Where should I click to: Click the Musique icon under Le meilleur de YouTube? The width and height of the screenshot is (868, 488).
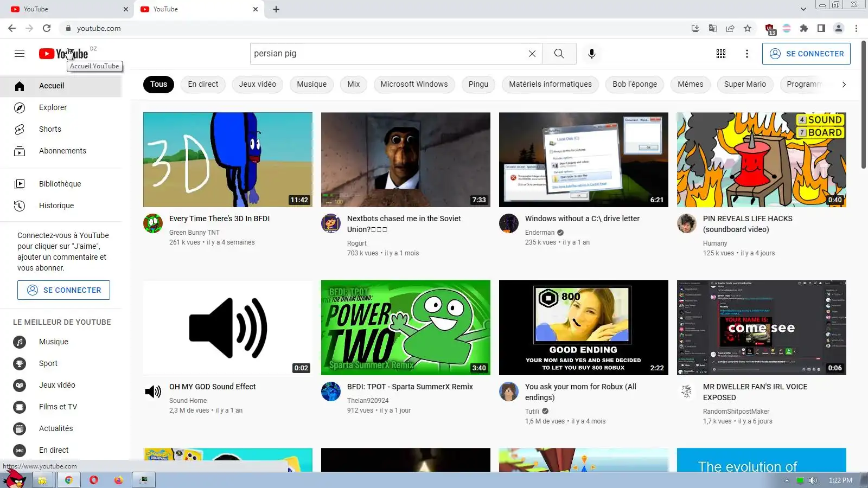20,342
